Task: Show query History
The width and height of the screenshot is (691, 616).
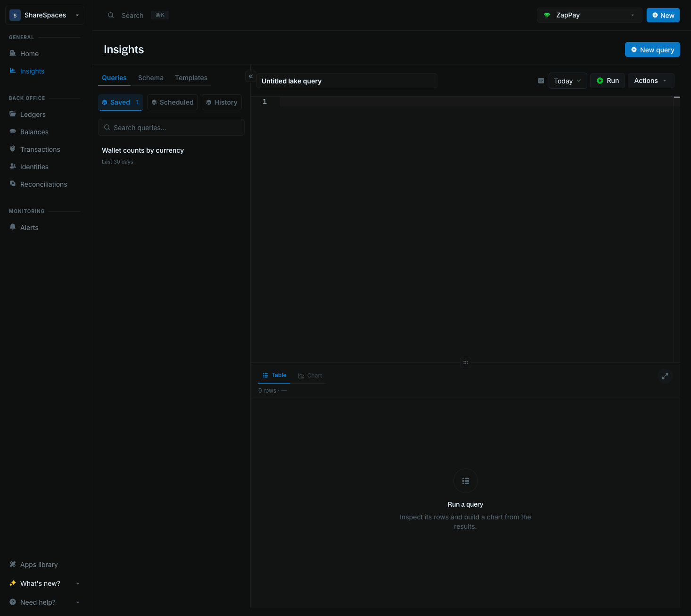Action: pos(222,102)
